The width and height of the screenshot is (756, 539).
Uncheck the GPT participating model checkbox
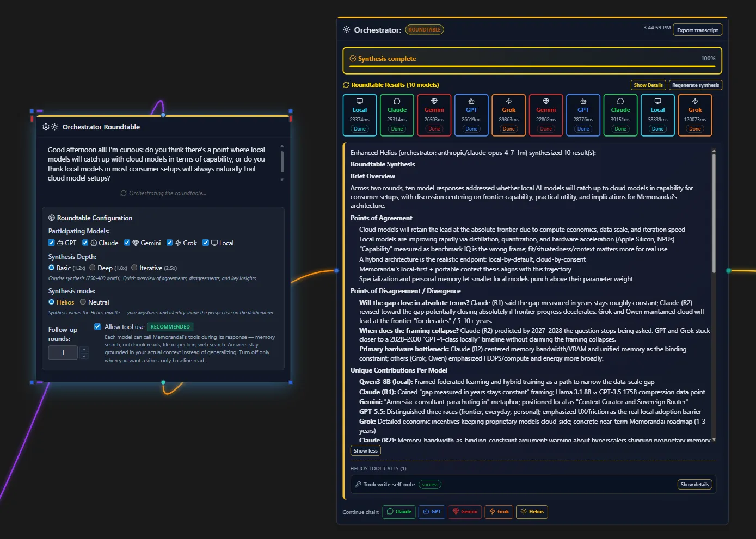pos(52,243)
